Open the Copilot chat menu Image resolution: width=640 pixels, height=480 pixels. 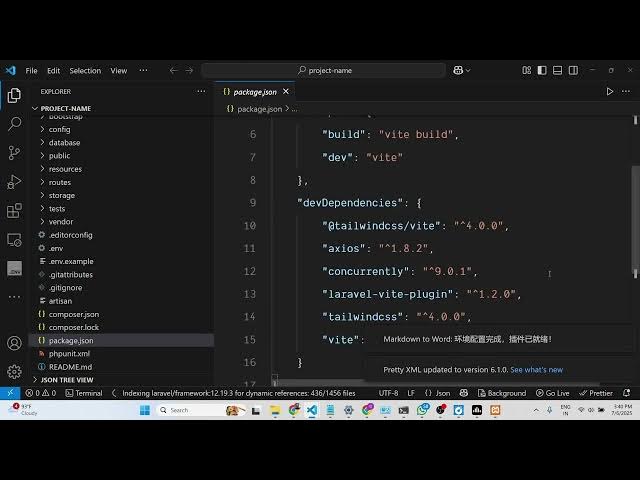click(461, 70)
